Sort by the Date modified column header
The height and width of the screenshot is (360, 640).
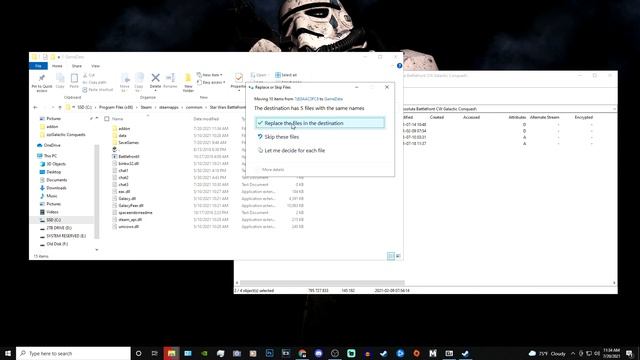(206, 119)
